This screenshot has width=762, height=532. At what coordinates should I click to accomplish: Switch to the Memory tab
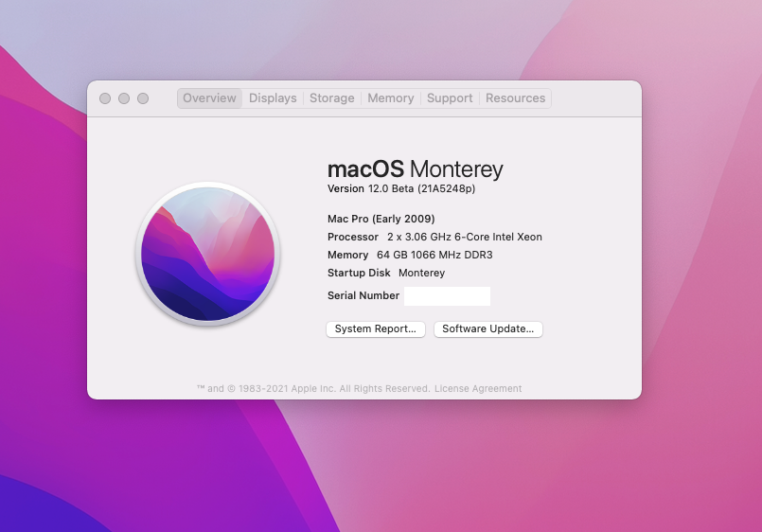(391, 98)
